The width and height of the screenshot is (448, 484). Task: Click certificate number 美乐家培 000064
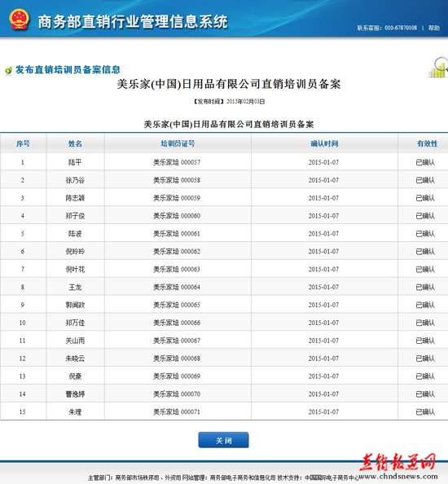[x=177, y=287]
